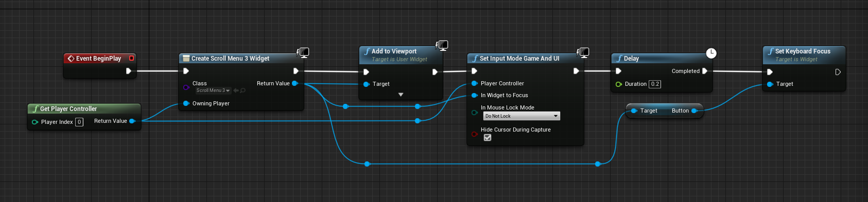The height and width of the screenshot is (202, 868).
Task: Click the Button output pin on getter node
Action: tap(695, 111)
